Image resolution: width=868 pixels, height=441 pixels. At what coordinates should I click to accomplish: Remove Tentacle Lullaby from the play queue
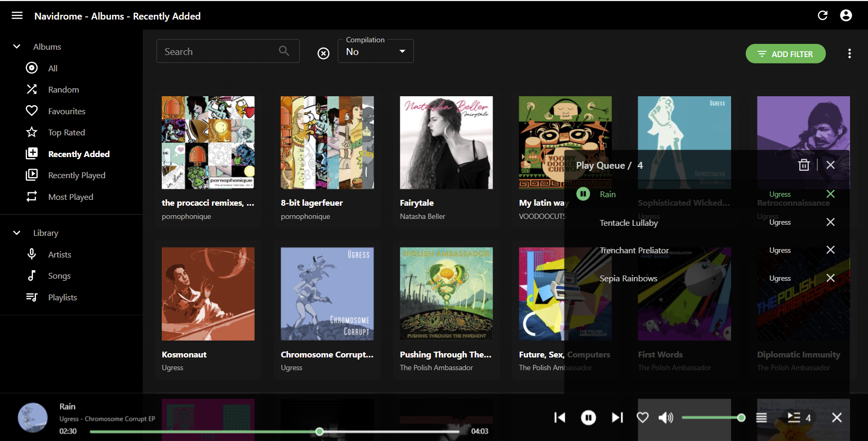click(830, 222)
